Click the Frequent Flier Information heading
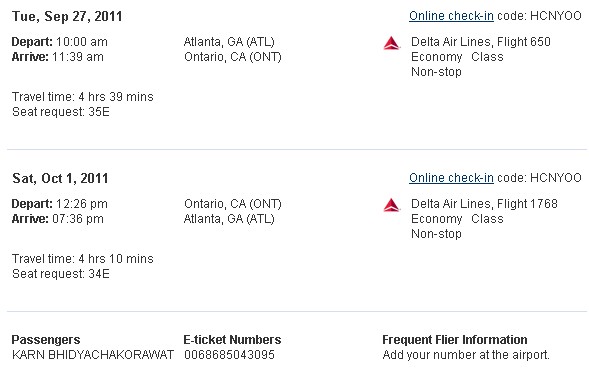589x369 pixels. [455, 340]
